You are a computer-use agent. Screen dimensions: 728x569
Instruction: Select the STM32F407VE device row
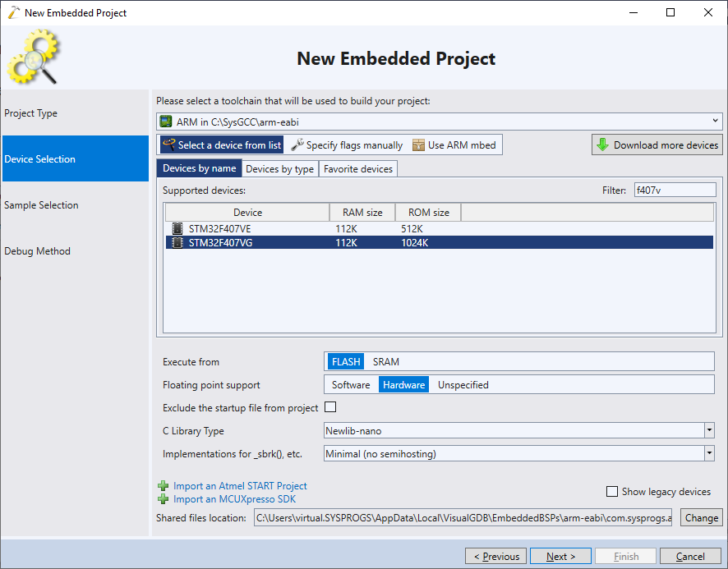440,228
